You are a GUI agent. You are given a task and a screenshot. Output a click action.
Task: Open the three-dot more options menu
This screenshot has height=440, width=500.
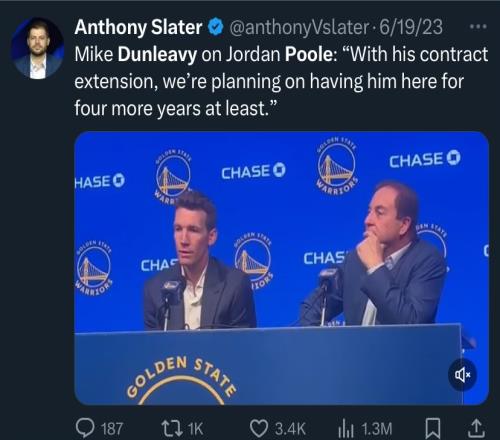click(x=478, y=26)
